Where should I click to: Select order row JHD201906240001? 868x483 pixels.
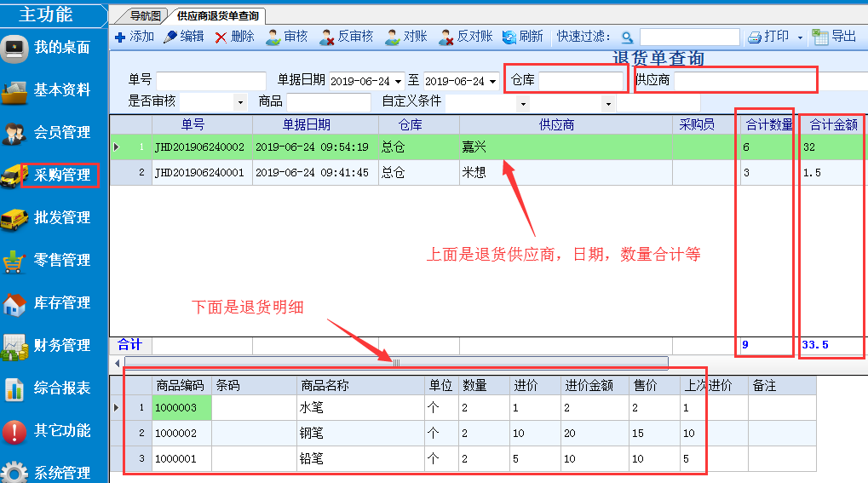[x=489, y=173]
